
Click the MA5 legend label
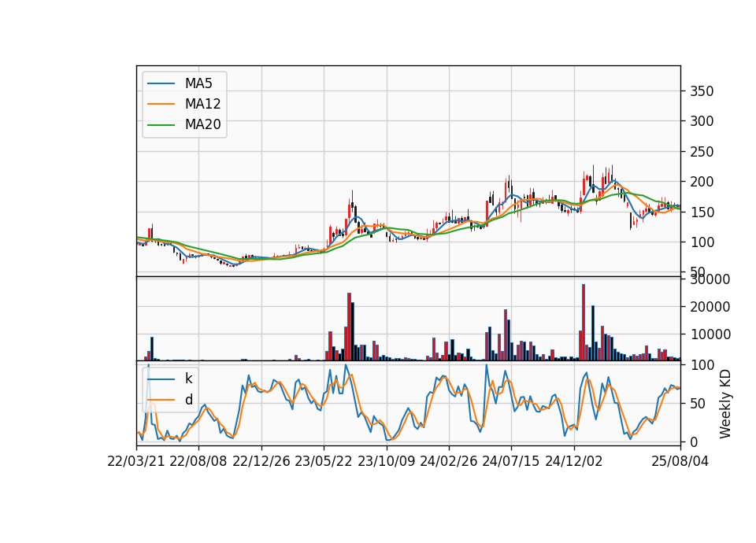[198, 83]
